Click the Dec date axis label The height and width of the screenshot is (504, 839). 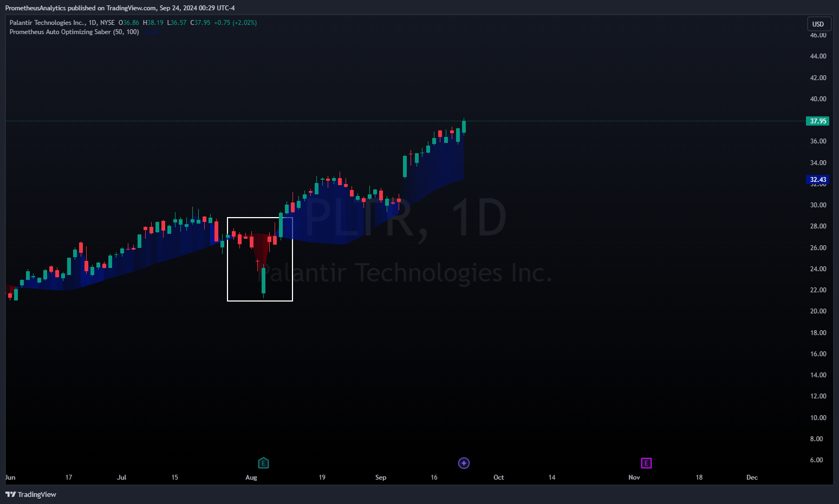[752, 477]
